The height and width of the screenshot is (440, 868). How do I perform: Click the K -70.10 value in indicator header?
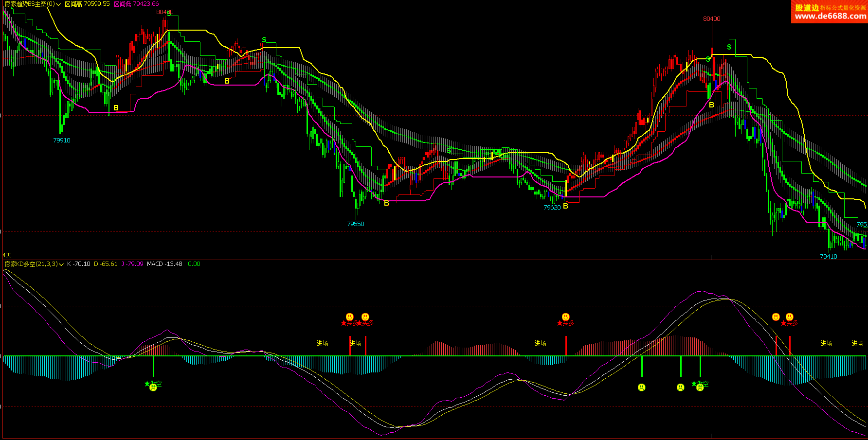tap(78, 264)
